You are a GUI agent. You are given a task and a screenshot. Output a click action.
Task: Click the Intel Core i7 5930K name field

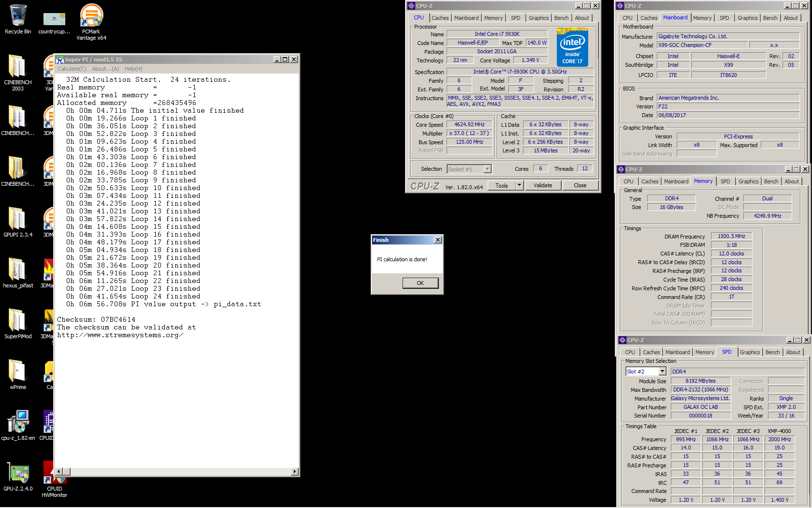tap(497, 34)
